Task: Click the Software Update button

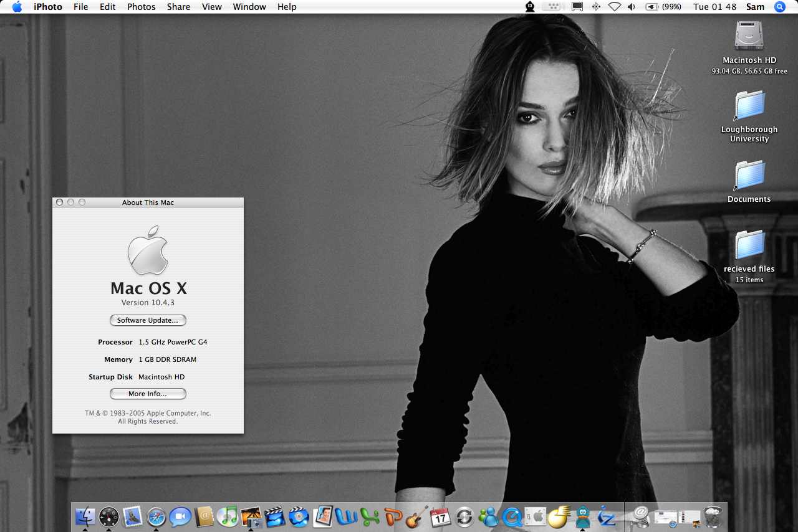Action: [x=148, y=320]
